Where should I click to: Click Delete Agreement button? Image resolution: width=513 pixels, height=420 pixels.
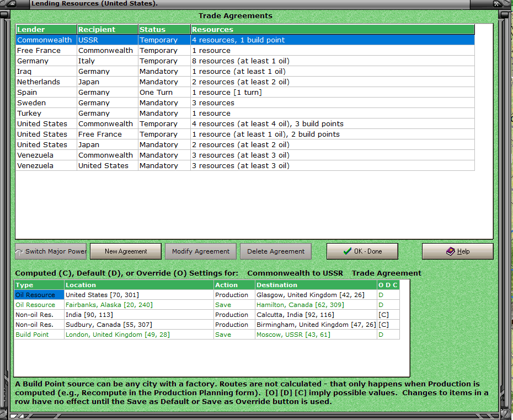[x=275, y=251]
